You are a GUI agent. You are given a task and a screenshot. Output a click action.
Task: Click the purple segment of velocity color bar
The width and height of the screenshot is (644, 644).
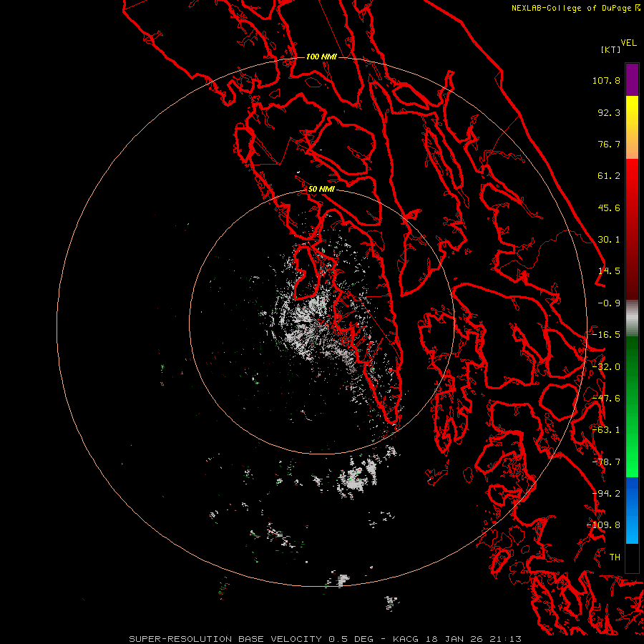(632, 79)
